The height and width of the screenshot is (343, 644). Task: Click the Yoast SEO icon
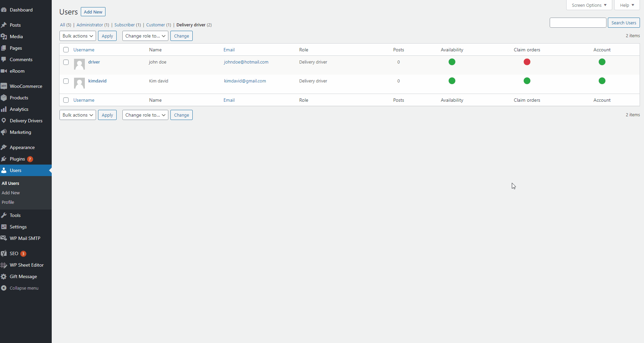click(4, 253)
